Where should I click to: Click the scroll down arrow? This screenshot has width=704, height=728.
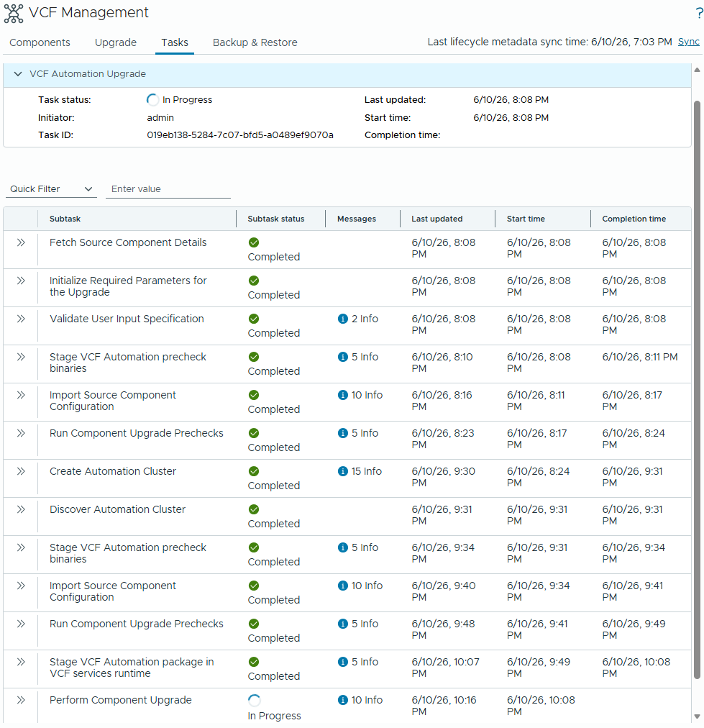[x=697, y=717]
